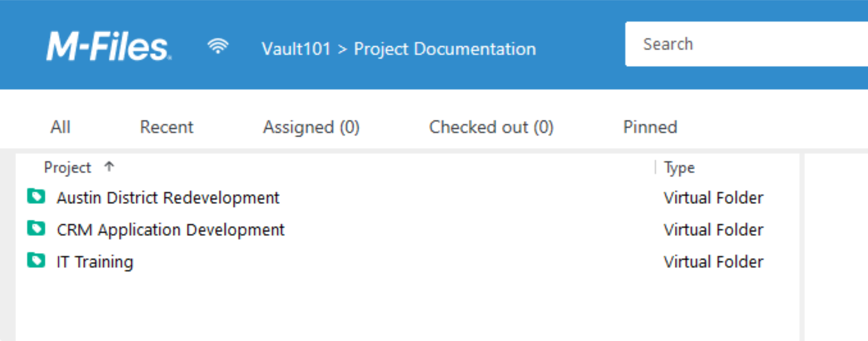Screen dimensions: 868x341
Task: Select Austin District Redevelopment folder name
Action: (x=168, y=198)
